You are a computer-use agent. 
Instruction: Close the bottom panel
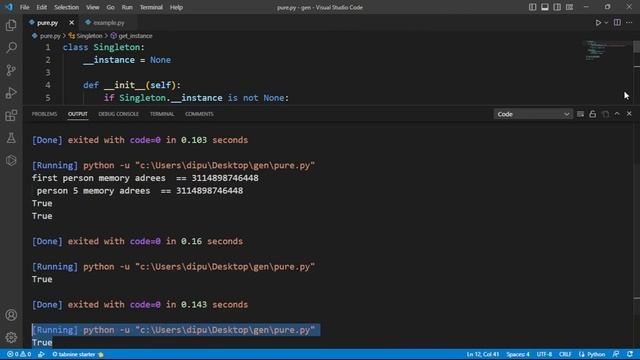629,114
